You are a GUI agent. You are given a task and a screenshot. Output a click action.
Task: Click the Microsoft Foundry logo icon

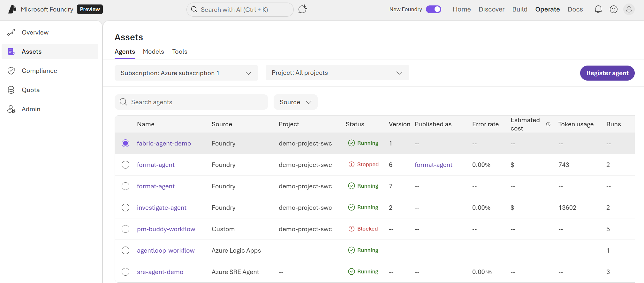pos(12,9)
